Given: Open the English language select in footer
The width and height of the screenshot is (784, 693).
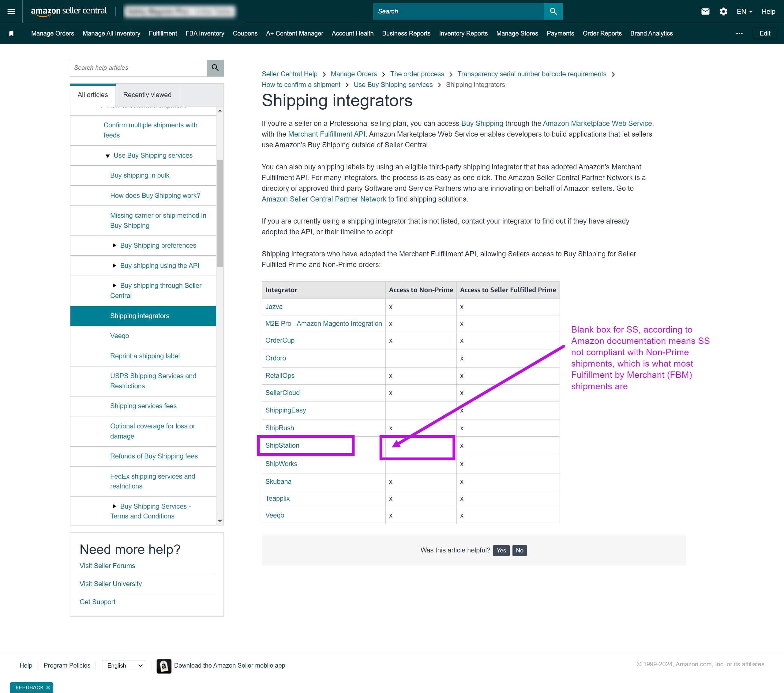Looking at the screenshot, I should coord(123,666).
